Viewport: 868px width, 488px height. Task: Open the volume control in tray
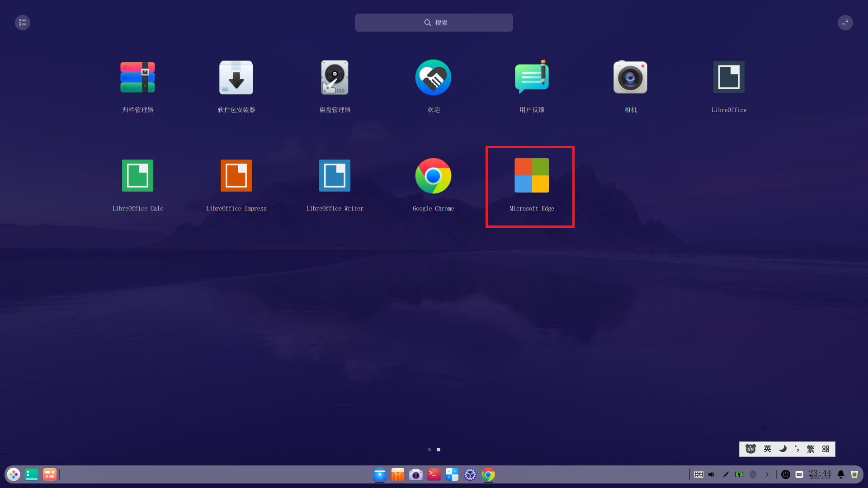[x=712, y=474]
